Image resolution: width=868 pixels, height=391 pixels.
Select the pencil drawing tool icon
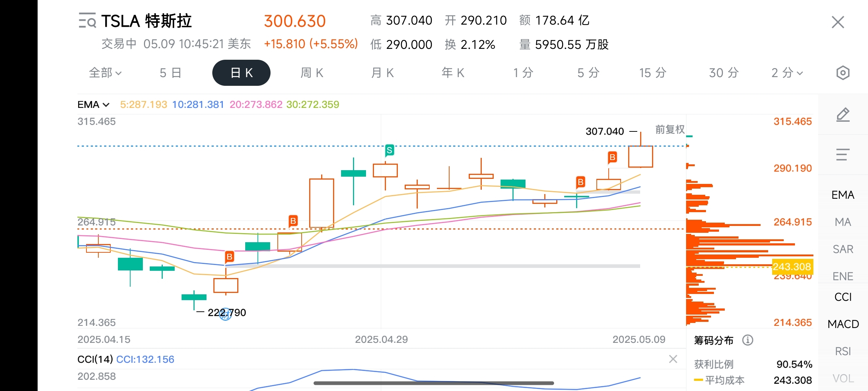(843, 115)
